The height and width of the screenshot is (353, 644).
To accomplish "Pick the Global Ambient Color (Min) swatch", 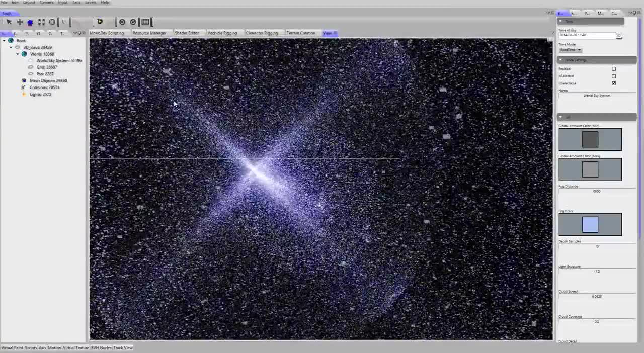I will (590, 139).
